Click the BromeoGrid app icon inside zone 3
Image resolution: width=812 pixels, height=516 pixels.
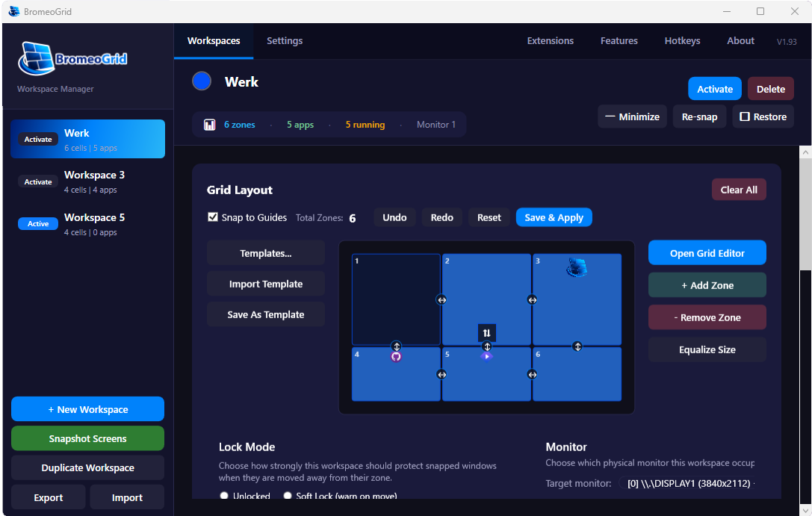[576, 268]
